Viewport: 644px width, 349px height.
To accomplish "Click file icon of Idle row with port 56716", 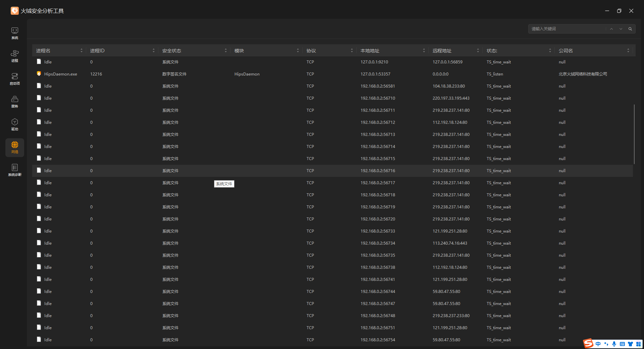I will click(39, 170).
